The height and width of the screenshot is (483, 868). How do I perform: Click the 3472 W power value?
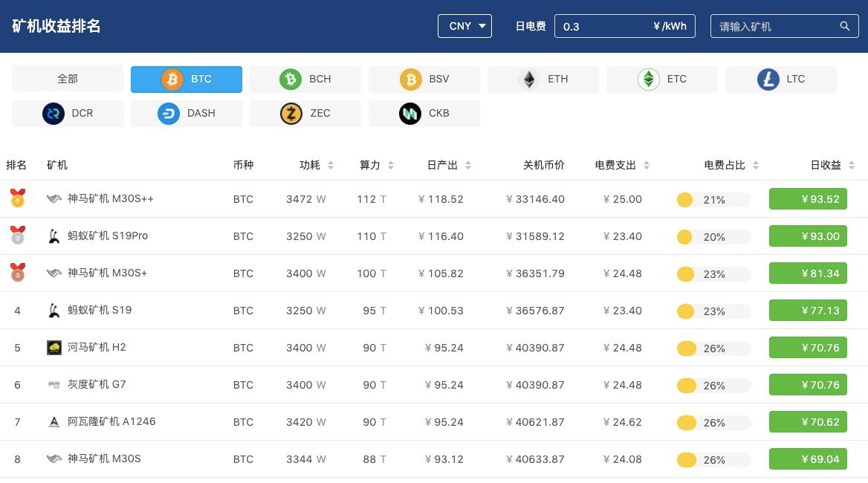(x=306, y=199)
